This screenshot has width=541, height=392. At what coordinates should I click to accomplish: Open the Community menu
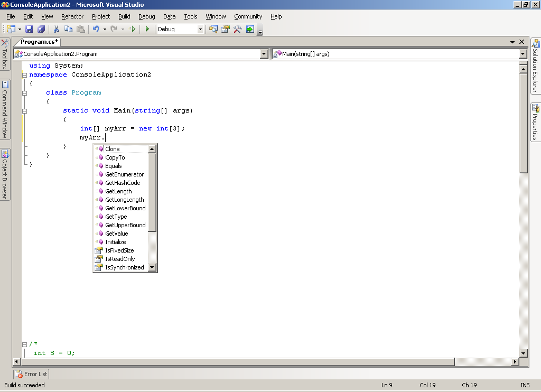(248, 16)
